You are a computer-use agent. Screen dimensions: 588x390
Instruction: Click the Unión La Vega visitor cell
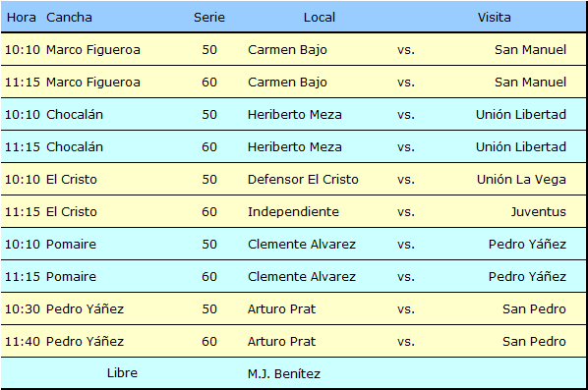click(521, 179)
